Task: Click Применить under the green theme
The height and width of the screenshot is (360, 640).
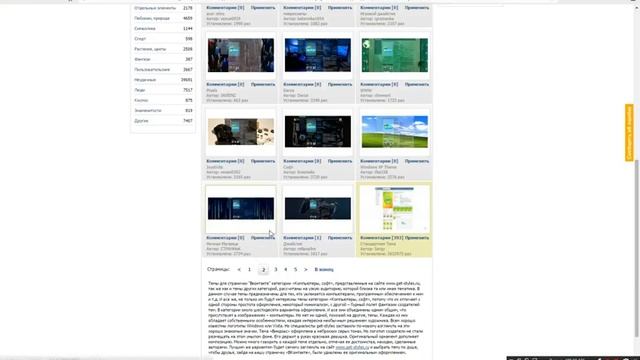Action: point(417,84)
